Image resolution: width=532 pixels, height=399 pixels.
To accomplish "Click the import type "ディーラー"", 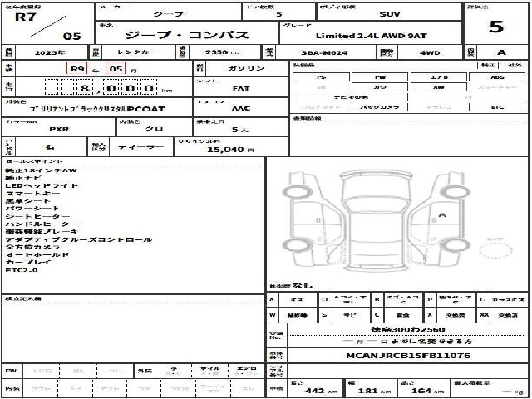I will 140,147.
